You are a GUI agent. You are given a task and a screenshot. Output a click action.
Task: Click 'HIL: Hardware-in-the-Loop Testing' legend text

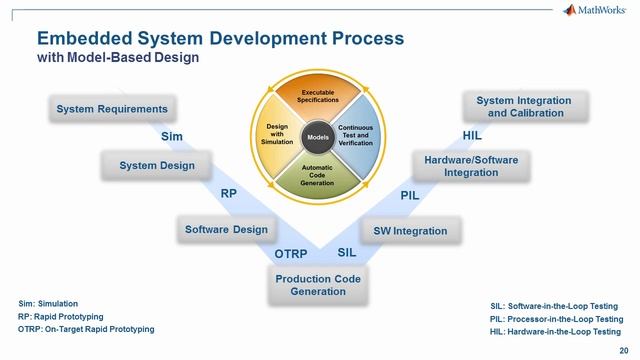pos(556,331)
